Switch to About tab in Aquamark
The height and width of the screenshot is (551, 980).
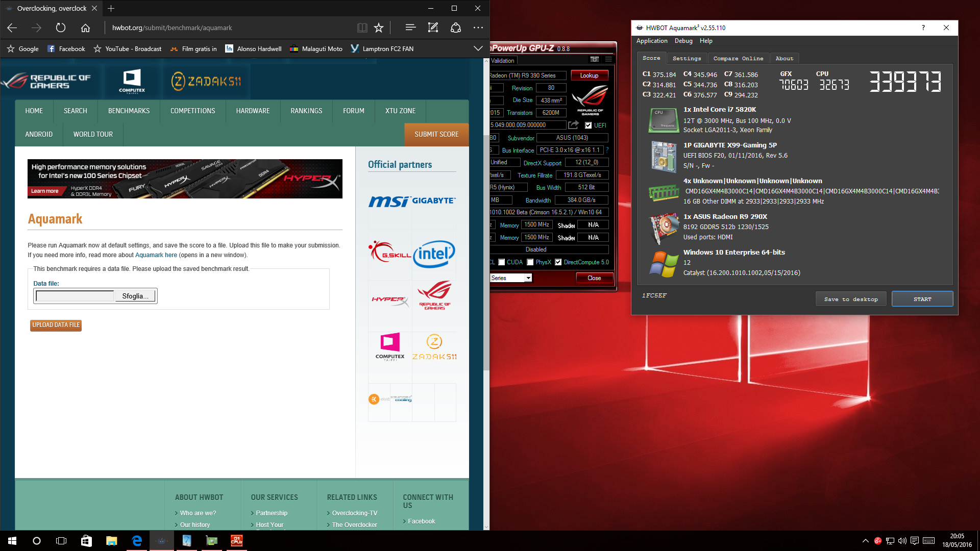click(785, 59)
